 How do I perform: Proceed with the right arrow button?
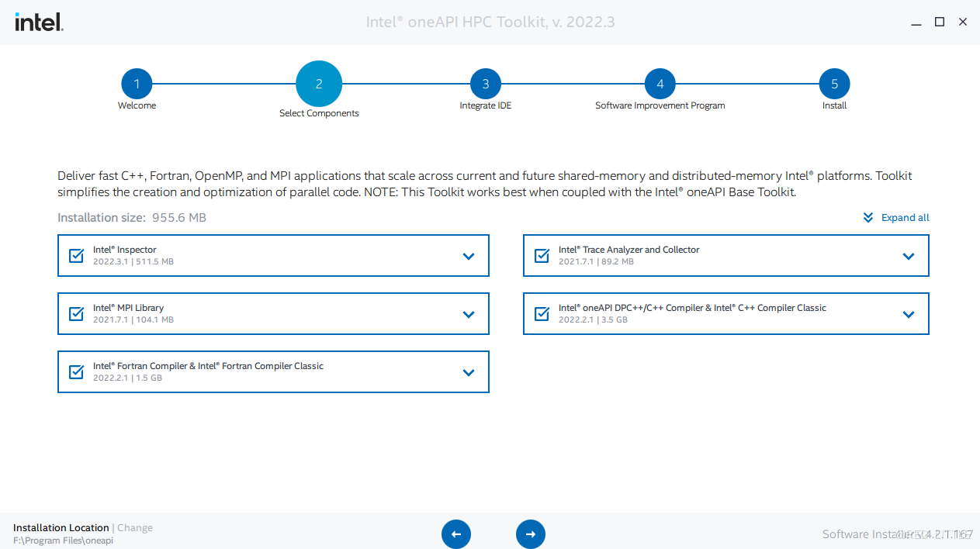tap(531, 534)
